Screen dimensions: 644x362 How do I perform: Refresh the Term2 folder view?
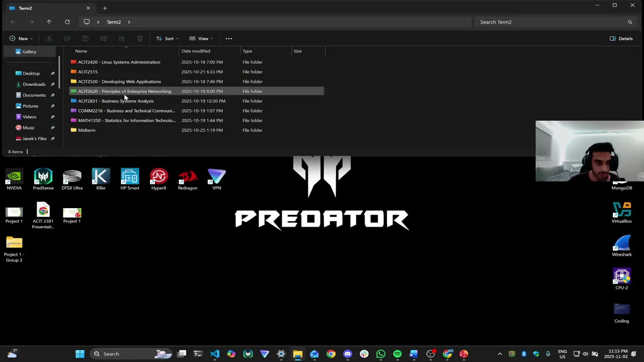(x=67, y=22)
